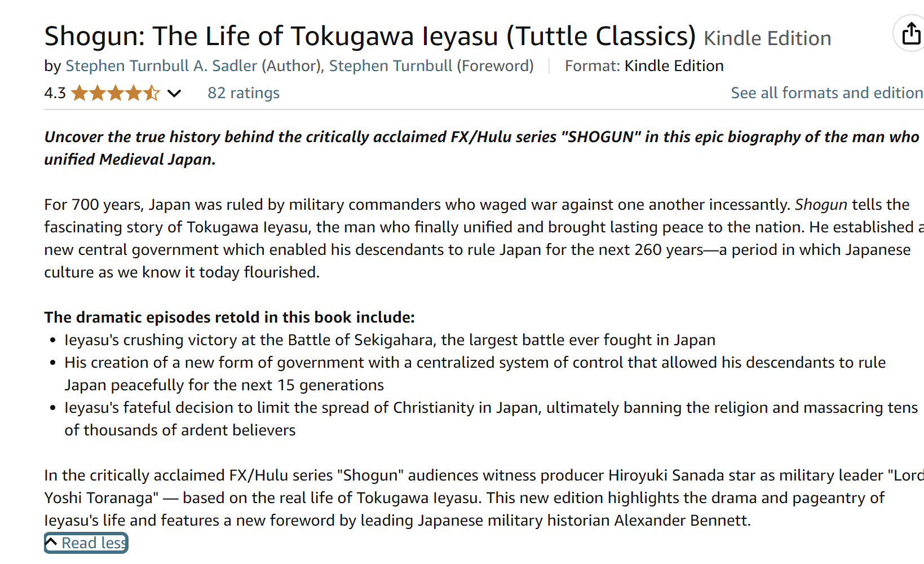View the 82 ratings link
This screenshot has width=924, height=564.
[243, 93]
